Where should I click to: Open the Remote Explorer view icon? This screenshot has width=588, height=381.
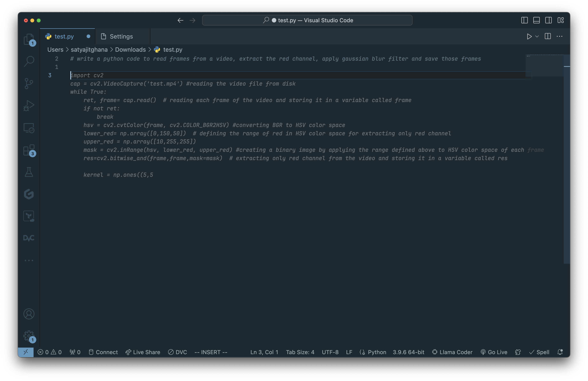pos(29,128)
